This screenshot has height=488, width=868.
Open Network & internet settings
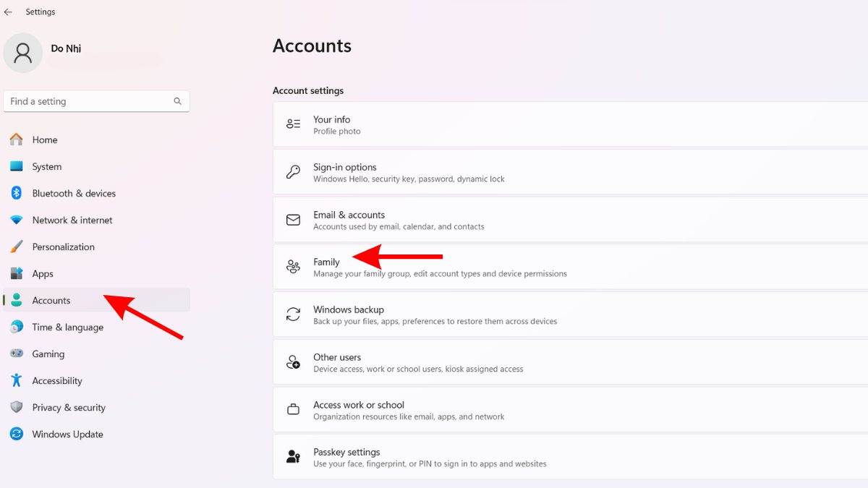72,220
